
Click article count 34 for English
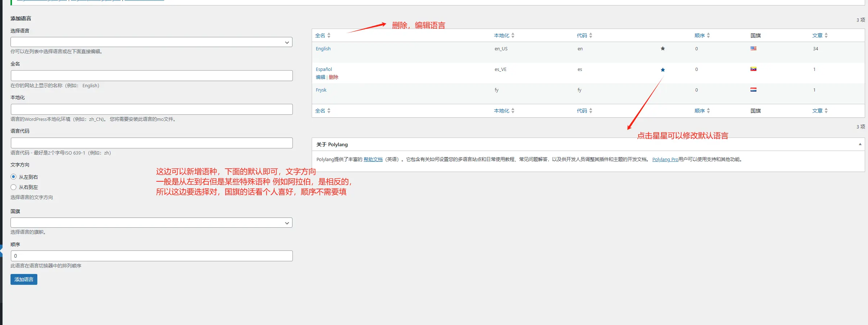pos(815,49)
